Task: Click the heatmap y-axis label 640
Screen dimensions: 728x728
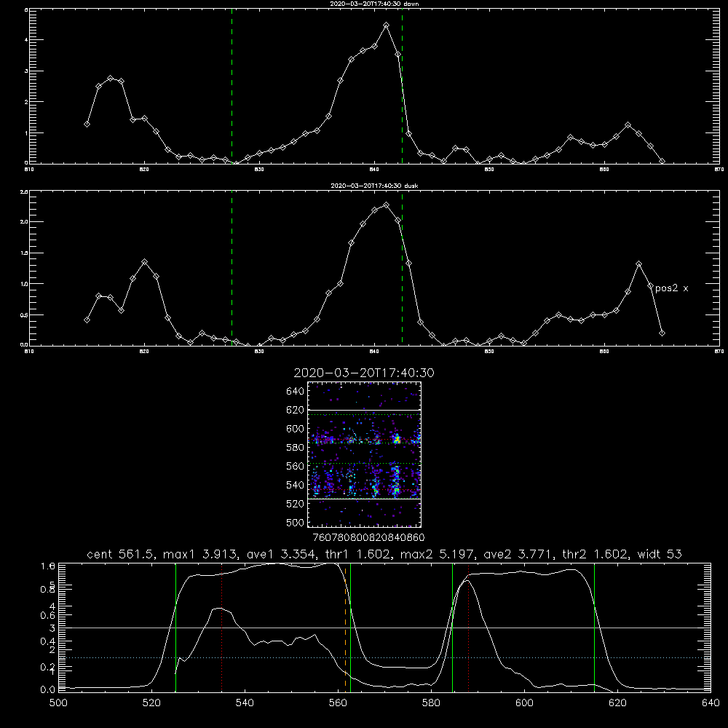Action: [296, 391]
